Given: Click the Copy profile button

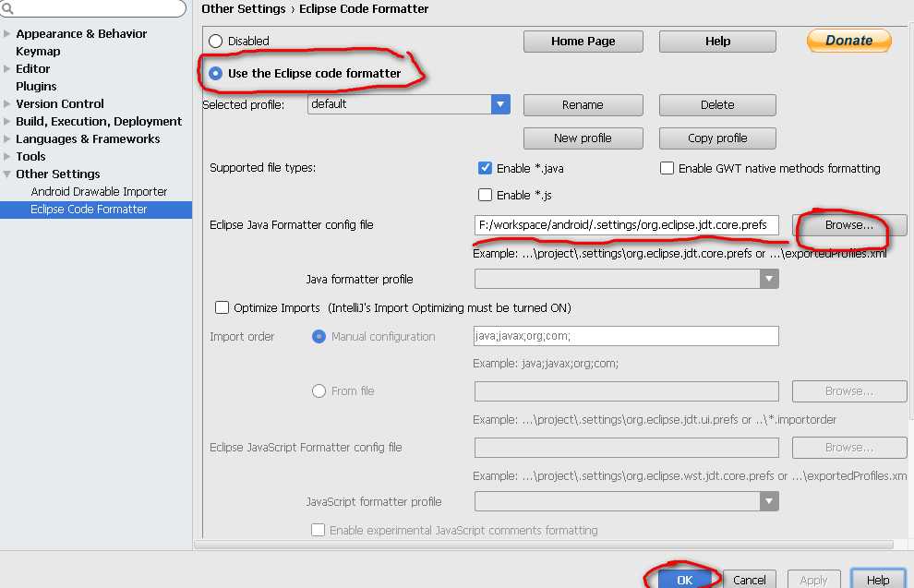Looking at the screenshot, I should (717, 138).
